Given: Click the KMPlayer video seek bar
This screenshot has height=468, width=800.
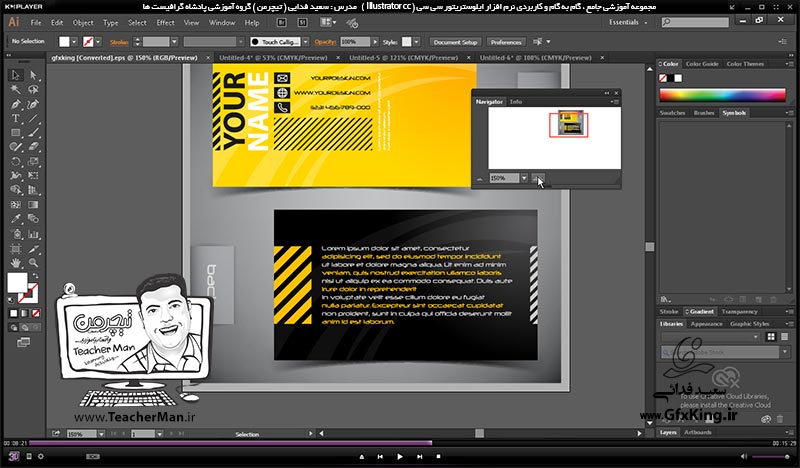Looking at the screenshot, I should click(398, 443).
